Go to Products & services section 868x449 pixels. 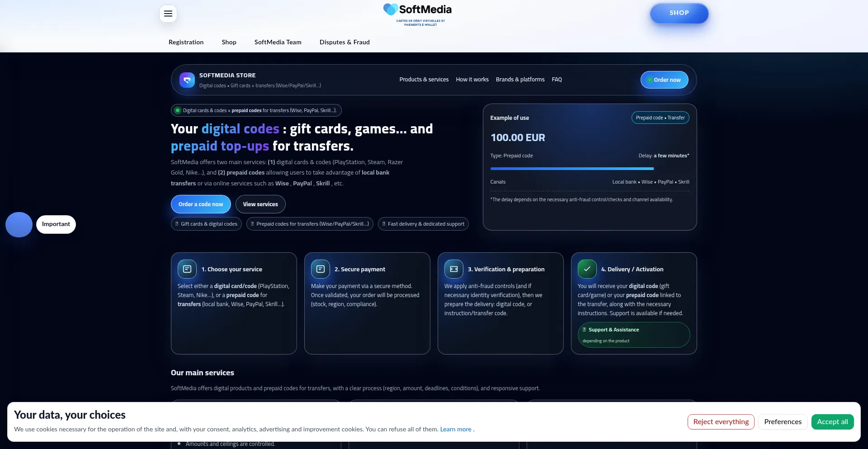[424, 80]
